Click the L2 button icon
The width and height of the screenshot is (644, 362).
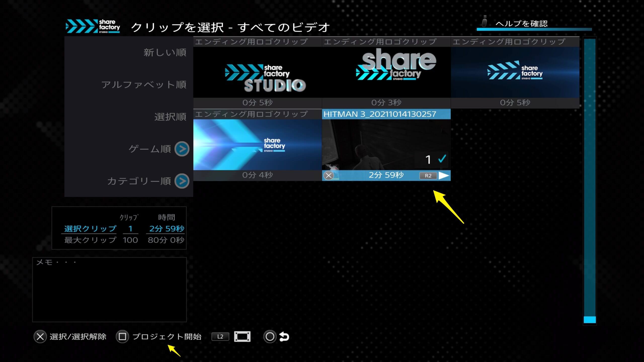pos(220,337)
